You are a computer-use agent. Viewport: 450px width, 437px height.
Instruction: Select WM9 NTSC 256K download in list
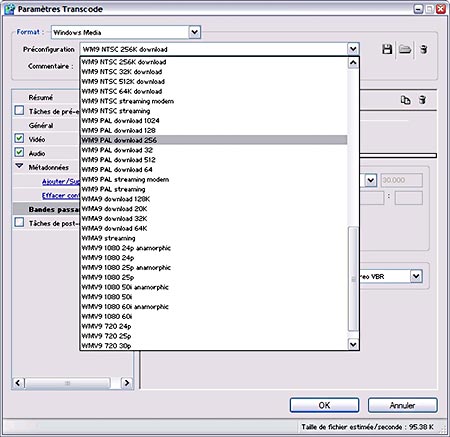(214, 62)
